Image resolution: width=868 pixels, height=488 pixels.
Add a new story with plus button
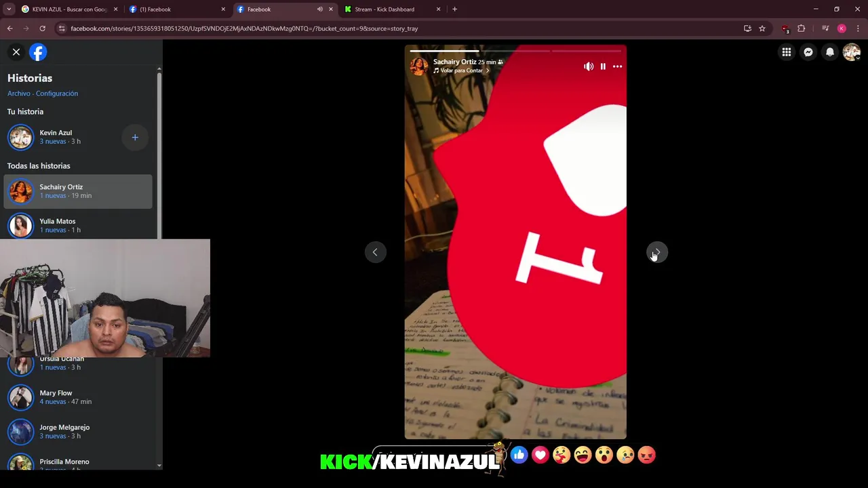[135, 138]
